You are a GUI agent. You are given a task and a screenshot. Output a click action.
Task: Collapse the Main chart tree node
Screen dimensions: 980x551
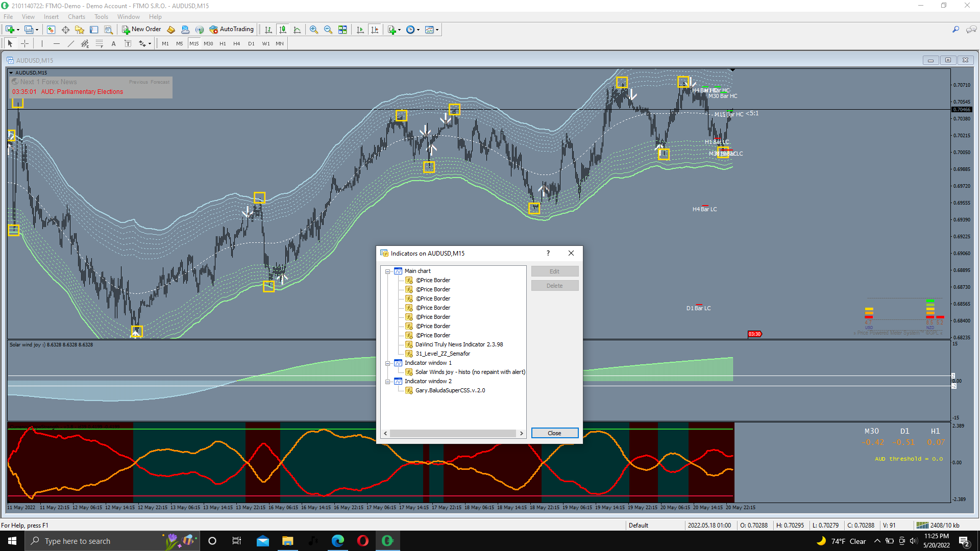click(x=387, y=271)
